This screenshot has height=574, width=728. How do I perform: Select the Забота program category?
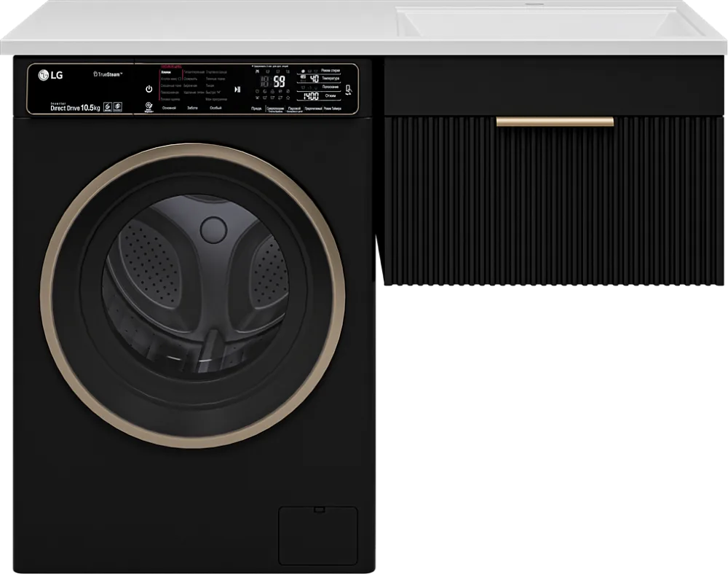click(x=192, y=108)
